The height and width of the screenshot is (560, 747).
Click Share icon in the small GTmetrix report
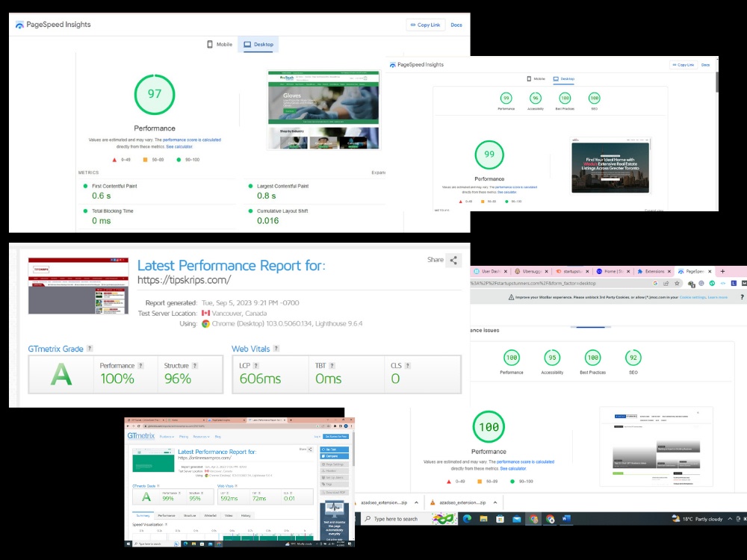click(310, 449)
